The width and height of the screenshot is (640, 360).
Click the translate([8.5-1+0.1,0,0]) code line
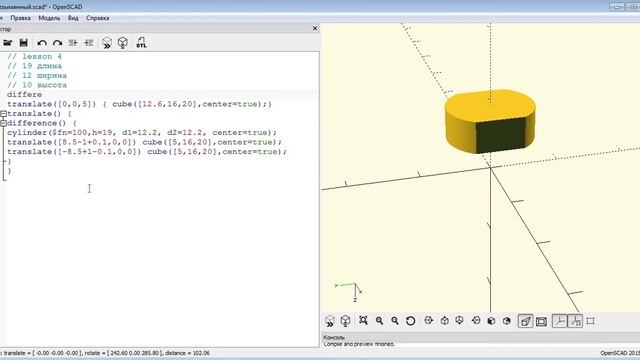tap(144, 142)
